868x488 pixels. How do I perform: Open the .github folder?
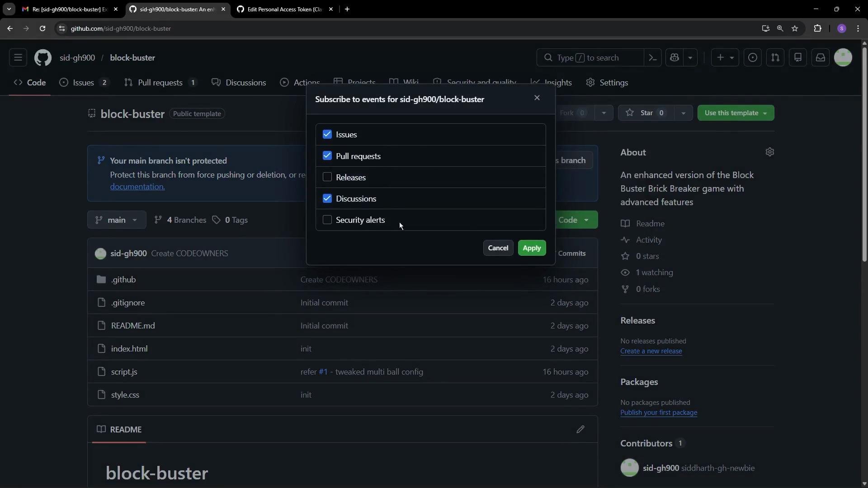tap(123, 280)
